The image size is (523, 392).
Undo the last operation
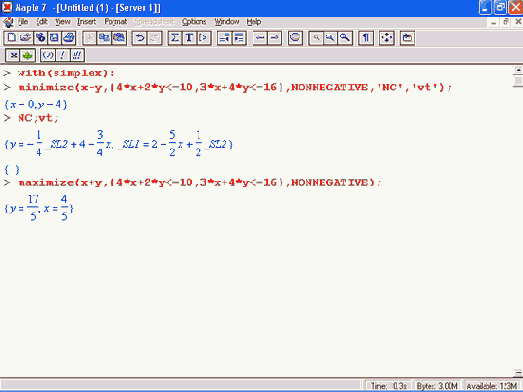pyautogui.click(x=139, y=38)
